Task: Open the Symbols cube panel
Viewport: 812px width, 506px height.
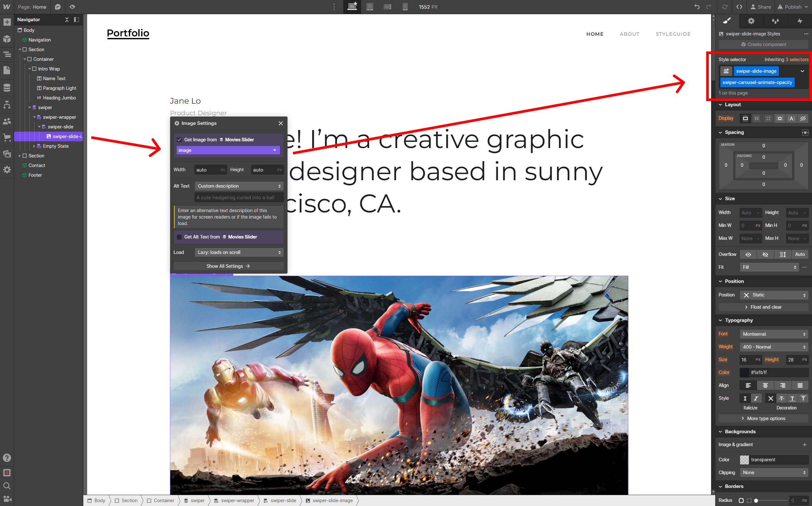Action: (7, 39)
